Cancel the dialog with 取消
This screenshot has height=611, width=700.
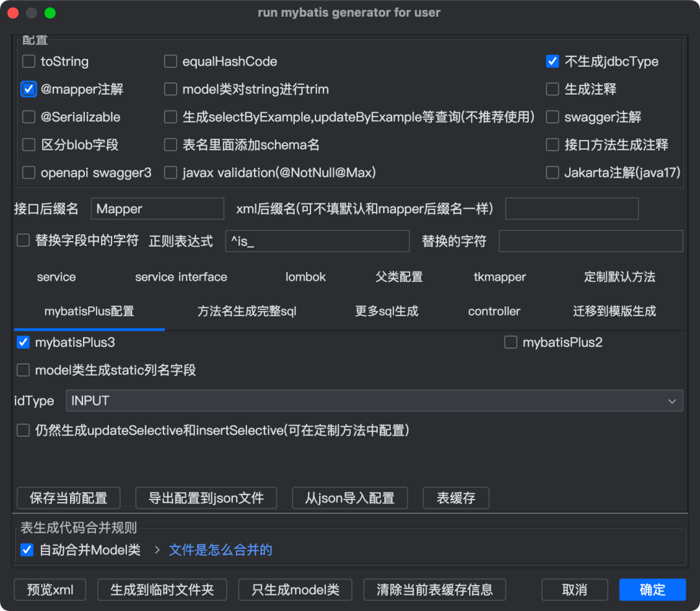click(574, 590)
